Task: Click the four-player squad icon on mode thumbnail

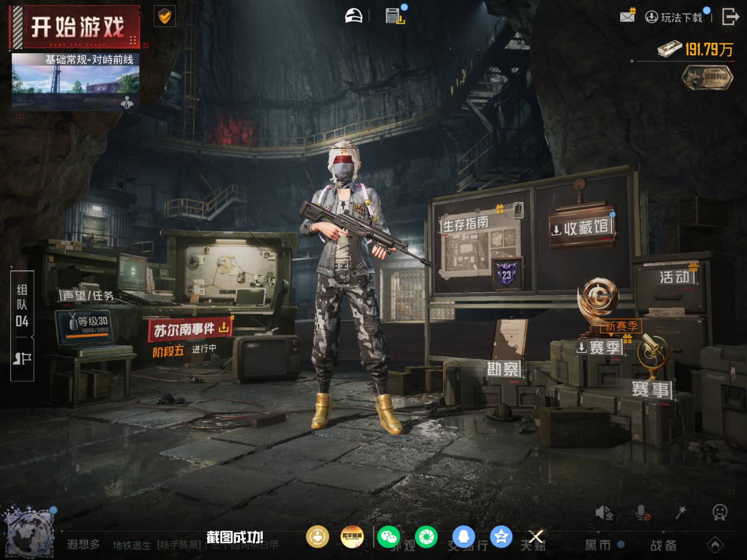Action: [127, 102]
